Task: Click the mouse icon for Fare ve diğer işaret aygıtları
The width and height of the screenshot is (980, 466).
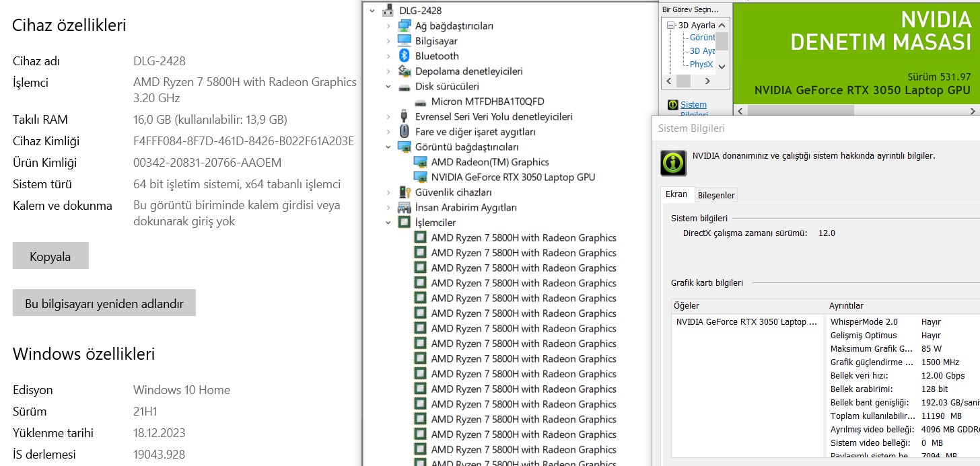Action: [405, 132]
